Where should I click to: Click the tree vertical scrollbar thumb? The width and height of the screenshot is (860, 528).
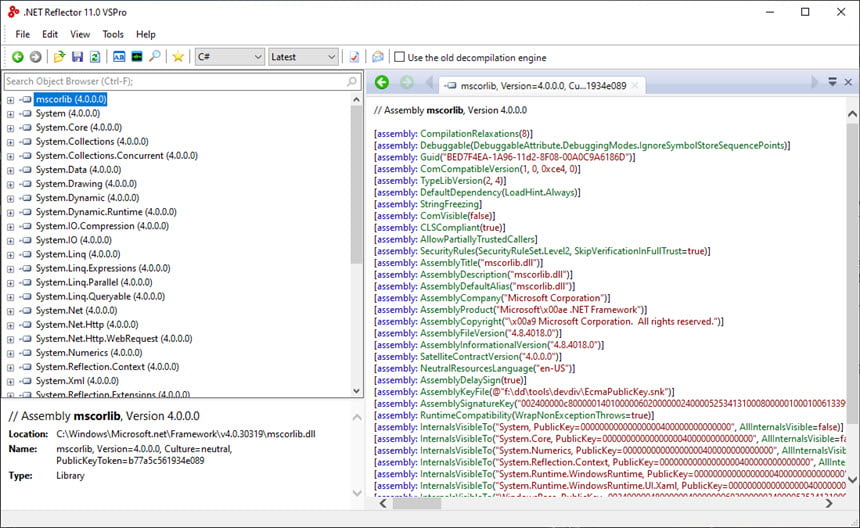pos(356,184)
